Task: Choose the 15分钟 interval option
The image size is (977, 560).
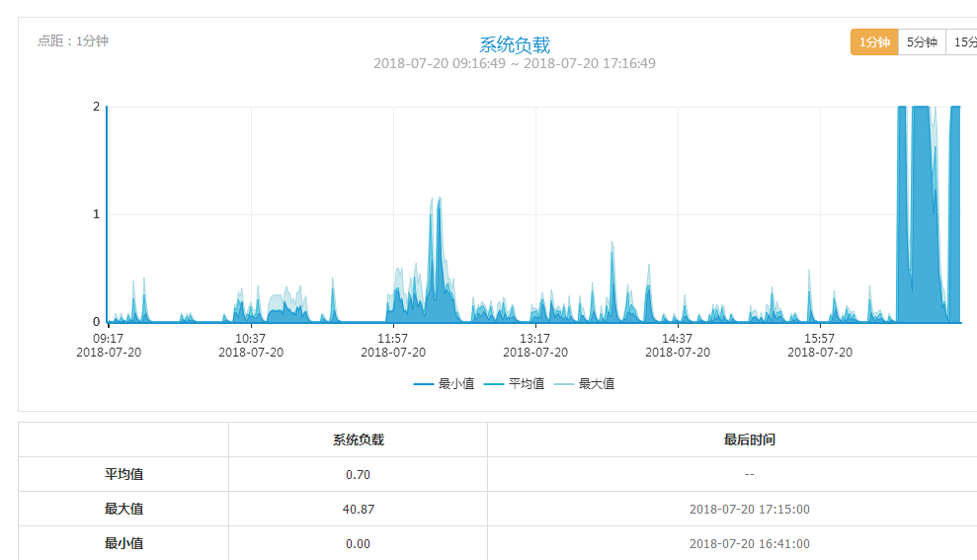Action: tap(963, 42)
